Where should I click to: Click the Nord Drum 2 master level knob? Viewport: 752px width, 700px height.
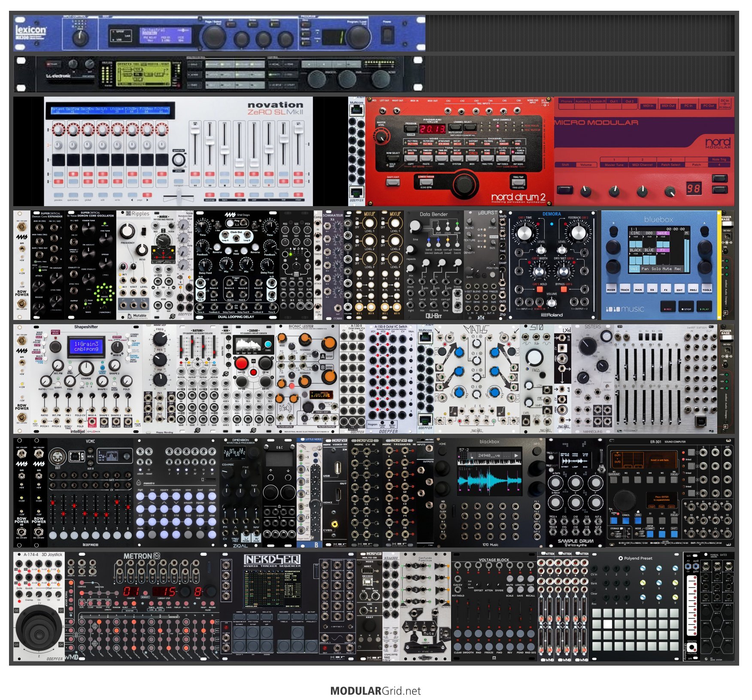tap(382, 136)
